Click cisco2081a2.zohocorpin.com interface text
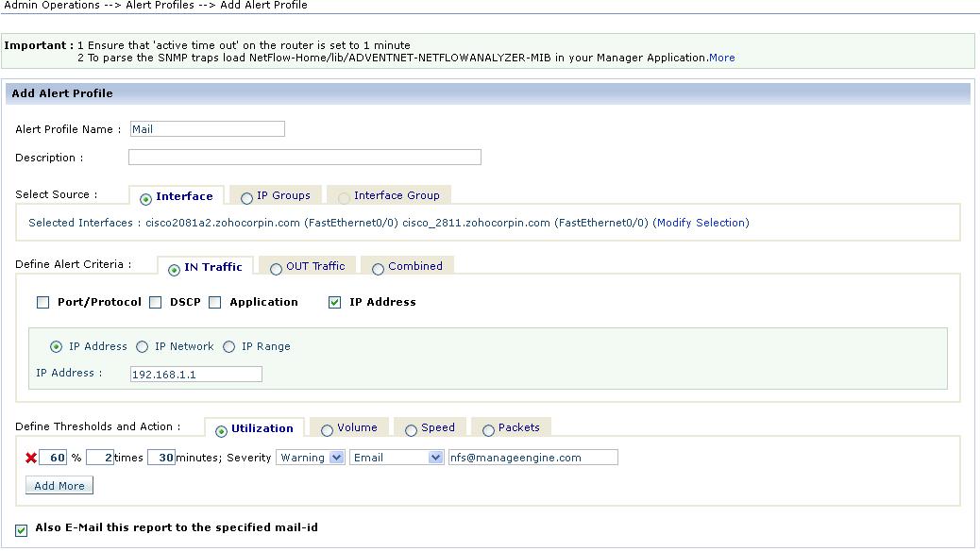 pyautogui.click(x=223, y=223)
